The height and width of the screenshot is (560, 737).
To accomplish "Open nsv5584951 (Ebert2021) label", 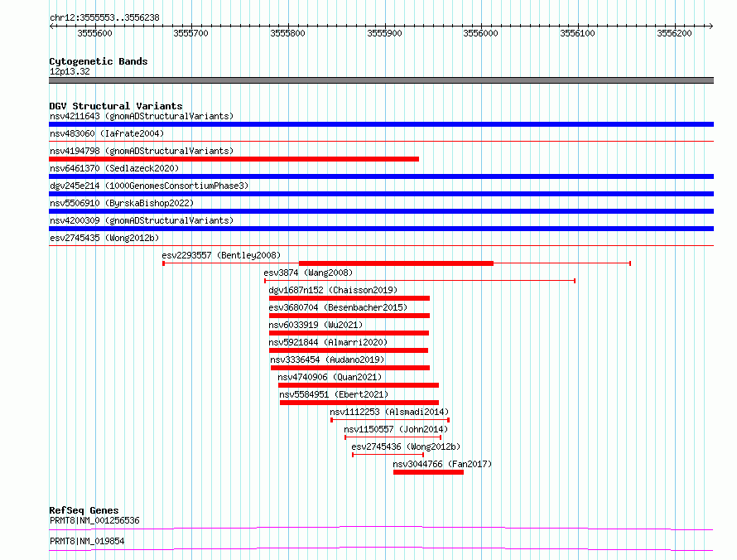I will pos(334,394).
